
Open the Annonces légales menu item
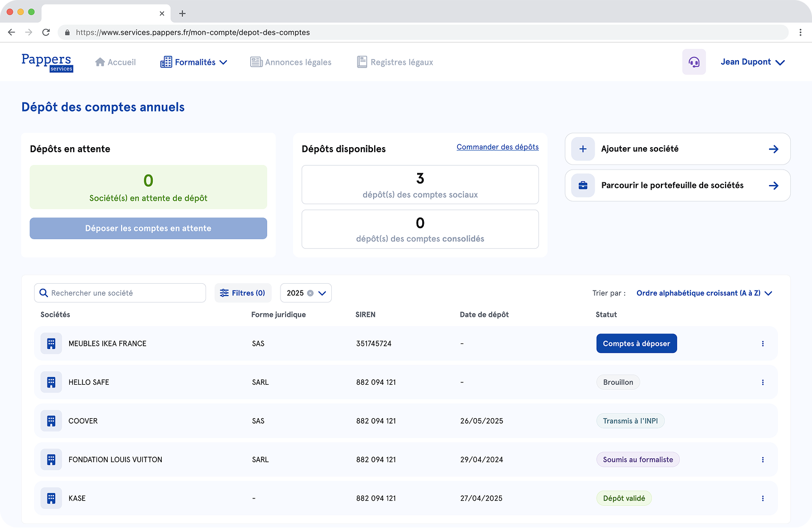pyautogui.click(x=291, y=62)
